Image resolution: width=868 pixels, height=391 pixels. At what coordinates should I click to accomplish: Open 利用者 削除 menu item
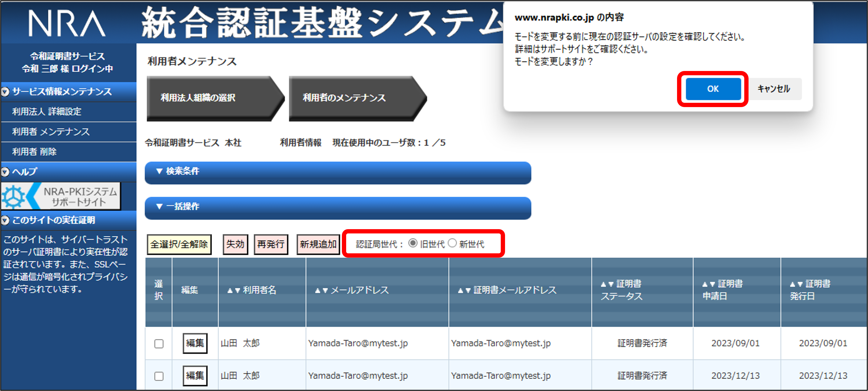click(x=34, y=152)
